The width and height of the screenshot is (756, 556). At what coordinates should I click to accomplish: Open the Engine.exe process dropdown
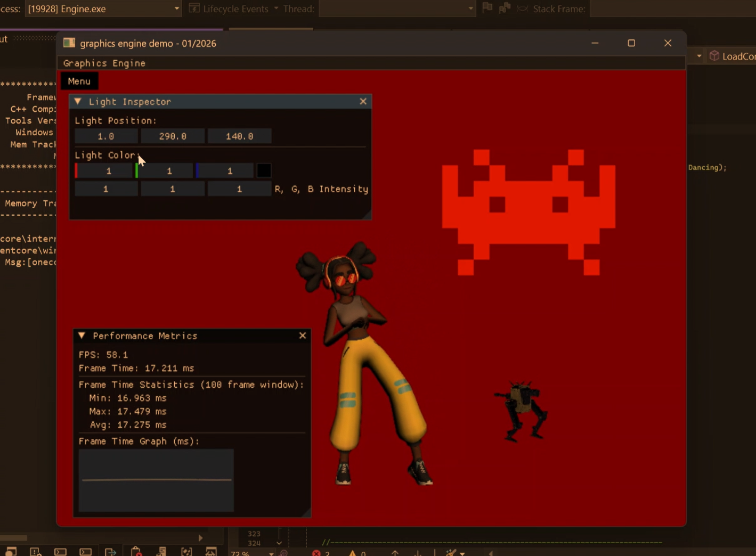176,9
